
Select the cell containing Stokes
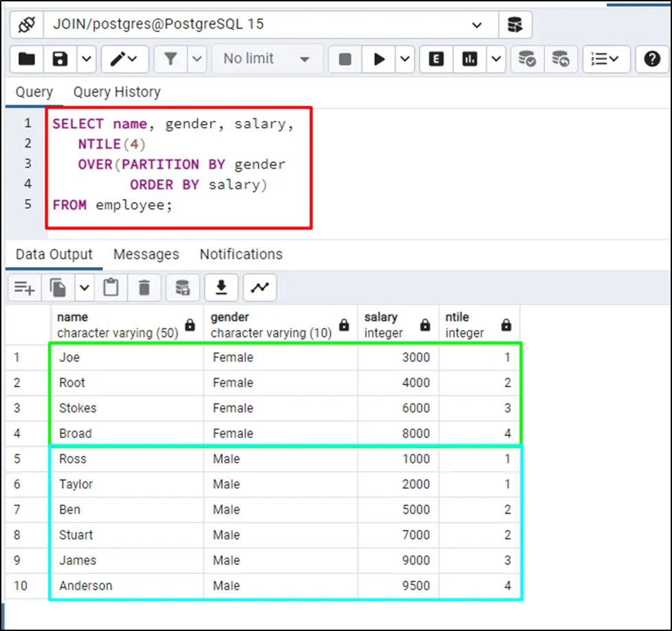point(78,408)
